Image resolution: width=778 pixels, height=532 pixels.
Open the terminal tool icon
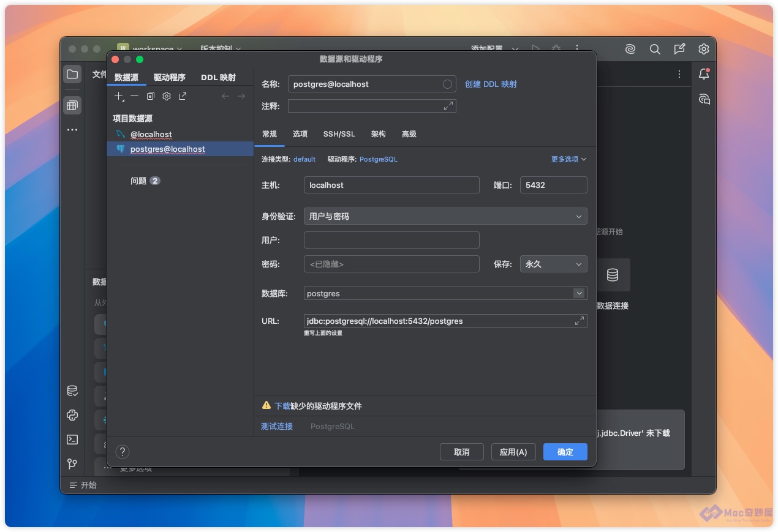tap(72, 440)
